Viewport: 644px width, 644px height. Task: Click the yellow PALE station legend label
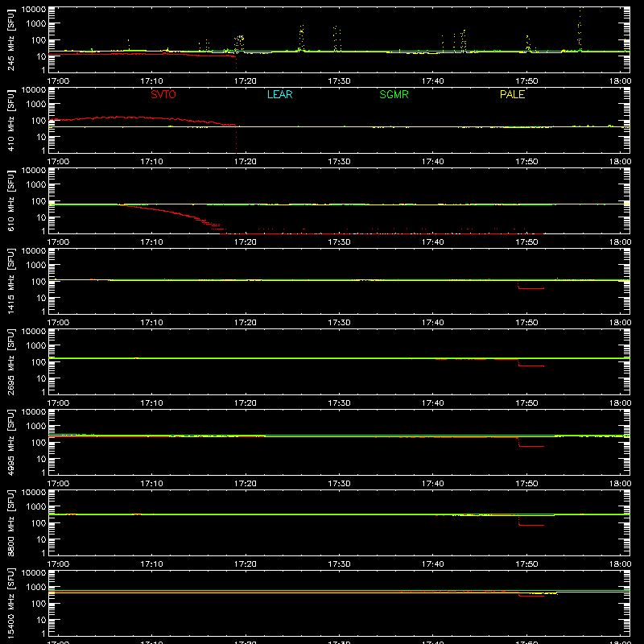coord(512,94)
